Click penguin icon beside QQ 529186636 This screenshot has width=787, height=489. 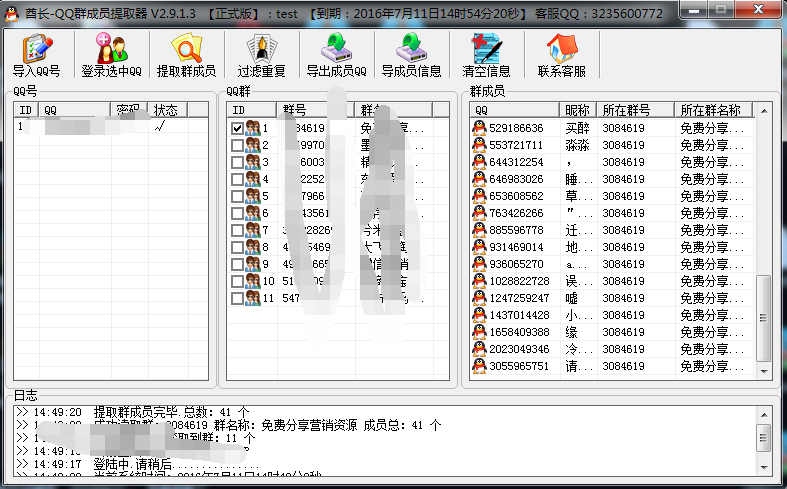point(480,128)
